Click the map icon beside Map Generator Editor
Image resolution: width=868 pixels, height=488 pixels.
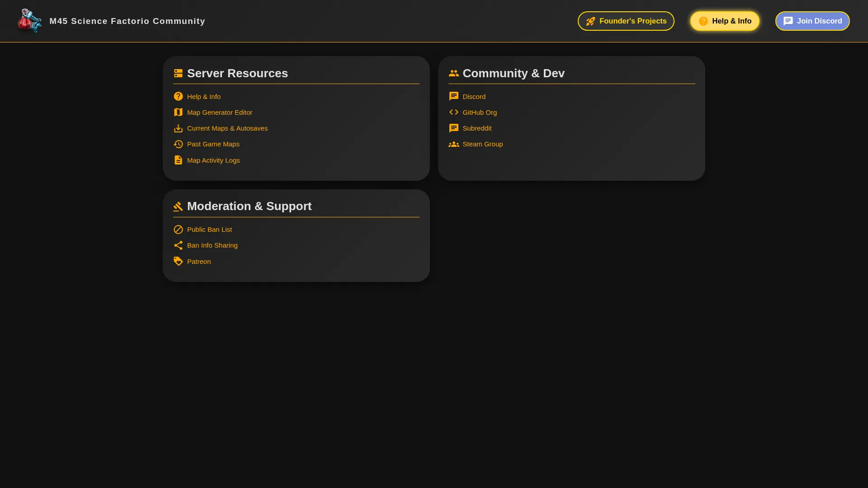(x=178, y=113)
